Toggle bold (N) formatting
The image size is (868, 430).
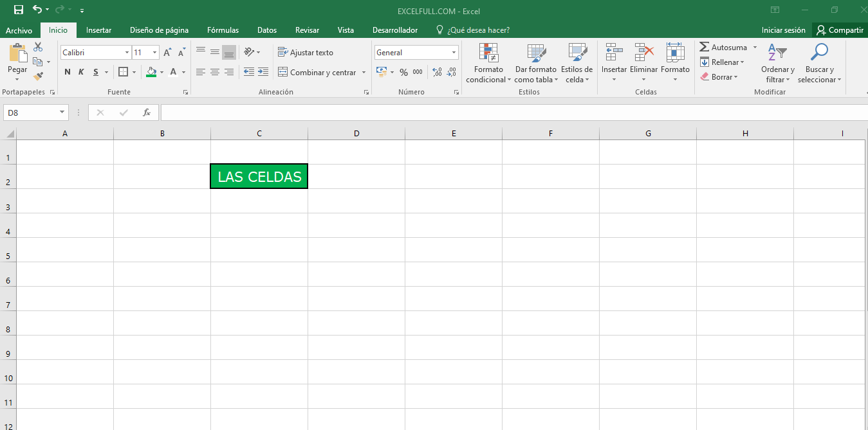68,72
